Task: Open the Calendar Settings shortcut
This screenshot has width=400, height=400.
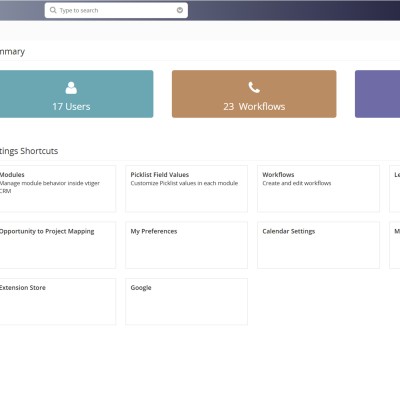Action: click(318, 245)
